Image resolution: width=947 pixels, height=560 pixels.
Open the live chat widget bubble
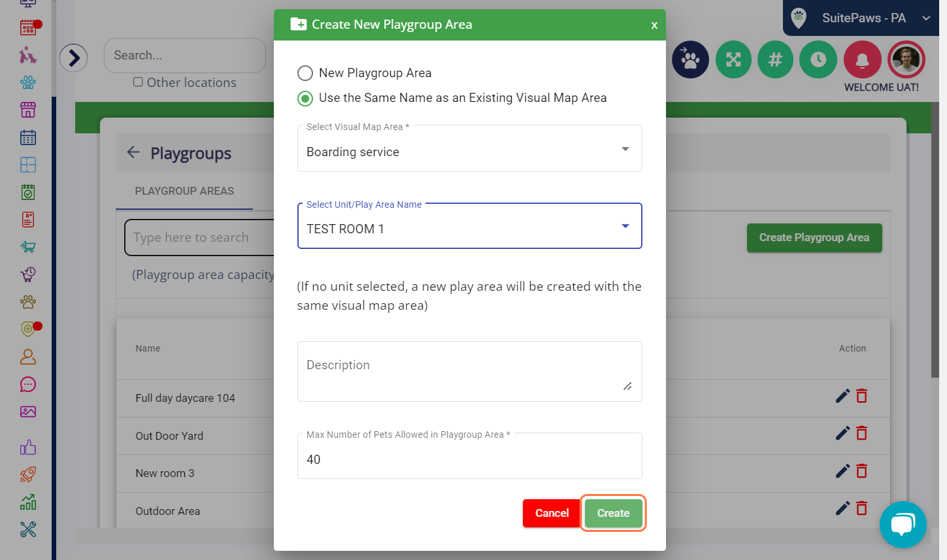click(x=903, y=524)
